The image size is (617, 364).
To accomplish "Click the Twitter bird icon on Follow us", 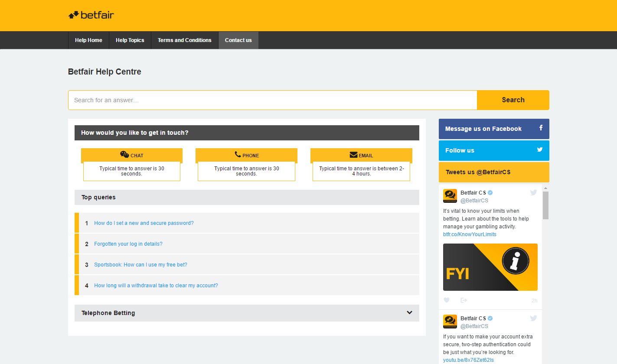I will coord(540,149).
